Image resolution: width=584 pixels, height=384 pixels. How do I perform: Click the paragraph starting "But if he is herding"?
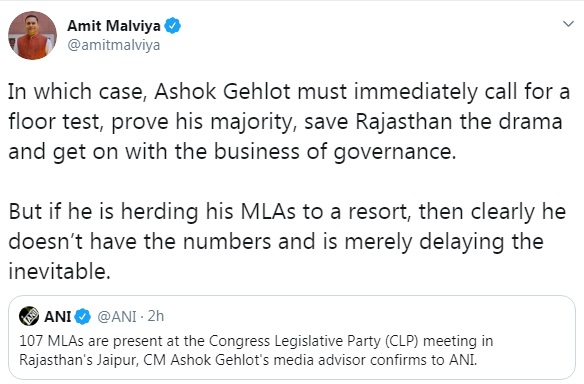tap(287, 241)
